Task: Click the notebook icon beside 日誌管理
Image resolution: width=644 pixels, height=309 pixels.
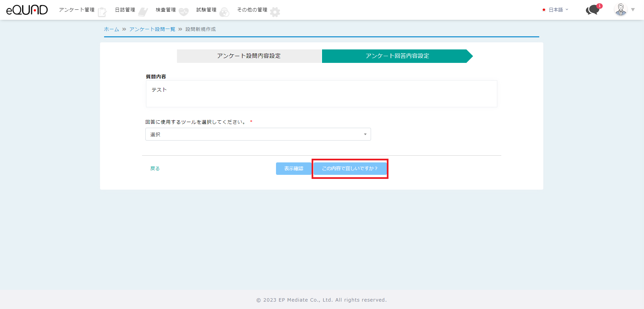Action: [143, 12]
